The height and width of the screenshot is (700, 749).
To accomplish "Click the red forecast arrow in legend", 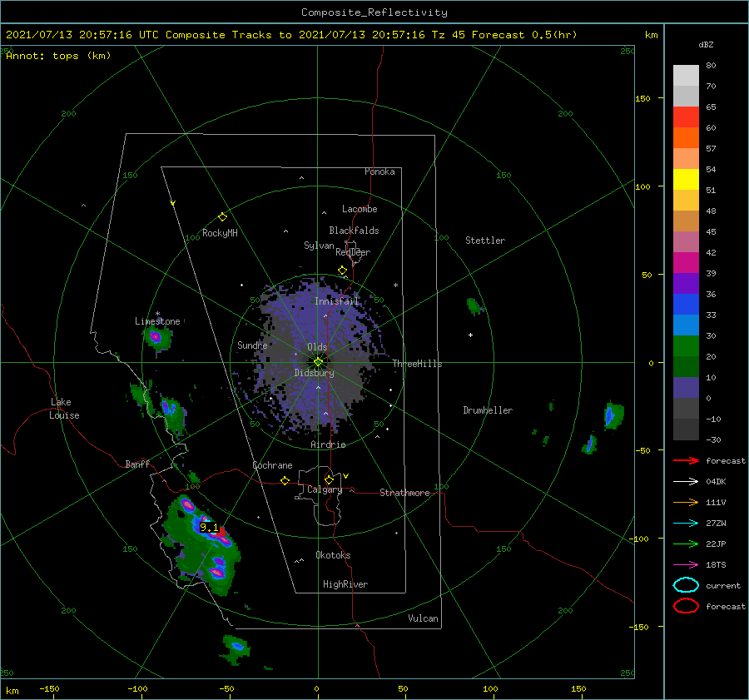I will 686,460.
